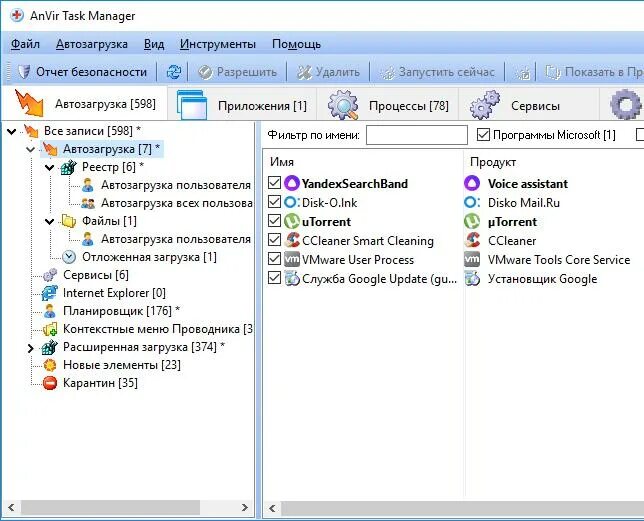This screenshot has width=644, height=521.
Task: Uncheck CCleaner Smart Cleaning checkbox
Action: [x=274, y=240]
